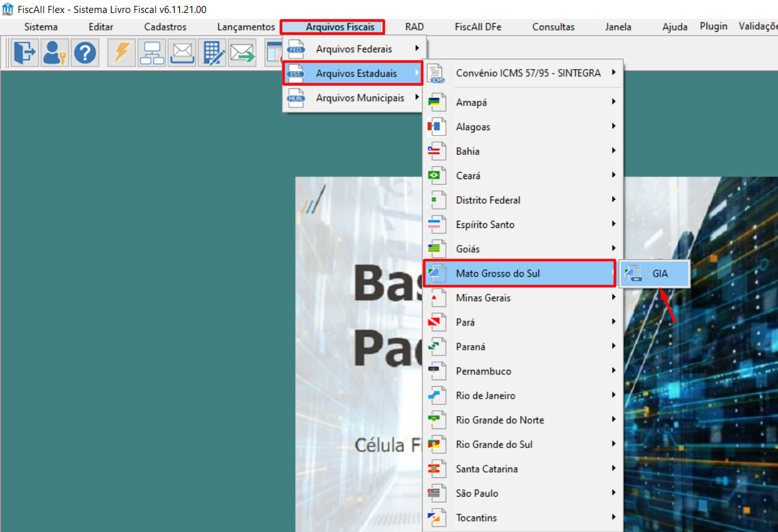The image size is (778, 532).
Task: Open the Arquivos Fiscais menu
Action: pos(340,27)
